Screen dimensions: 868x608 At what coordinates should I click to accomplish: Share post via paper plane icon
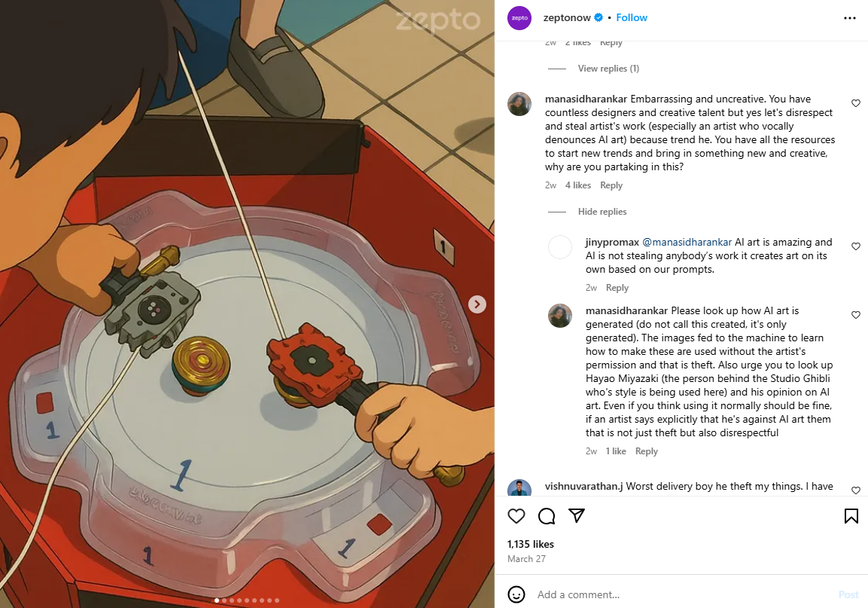pos(576,516)
